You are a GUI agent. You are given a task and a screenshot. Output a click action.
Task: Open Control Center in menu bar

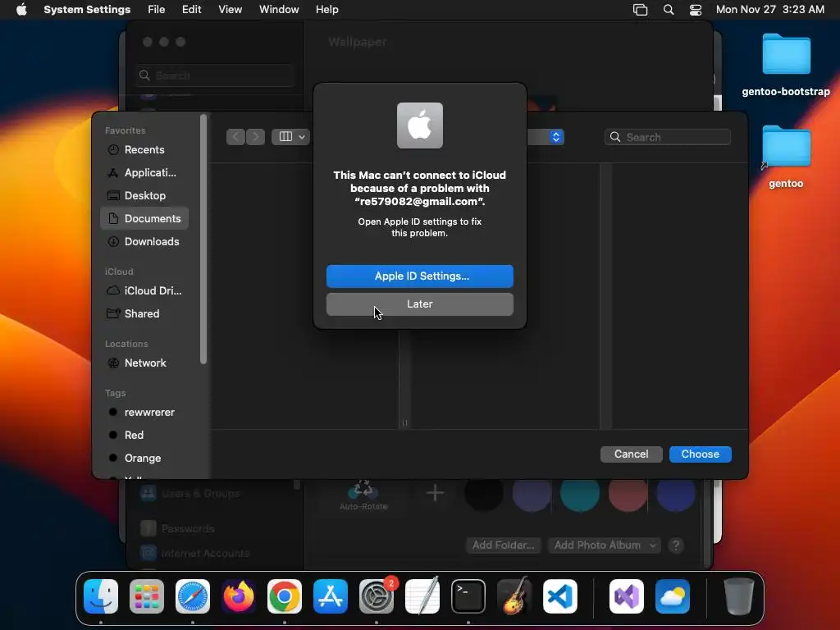tap(696, 10)
